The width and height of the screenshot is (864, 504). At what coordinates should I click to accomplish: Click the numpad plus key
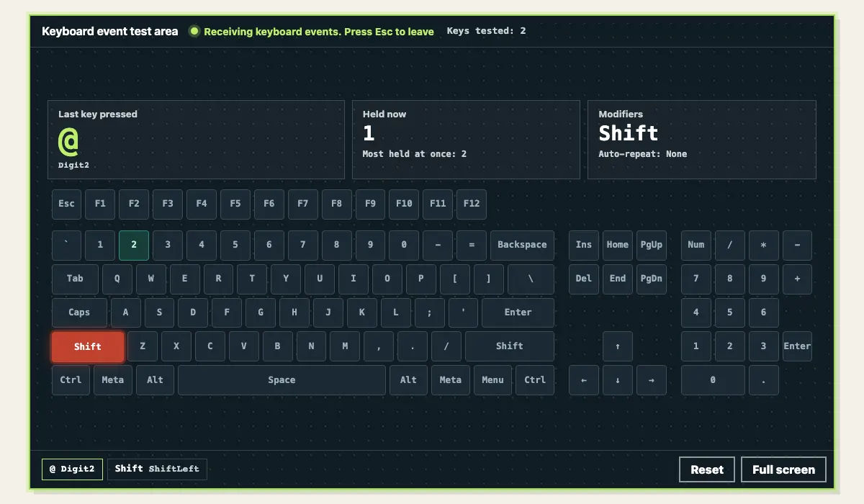click(x=797, y=279)
